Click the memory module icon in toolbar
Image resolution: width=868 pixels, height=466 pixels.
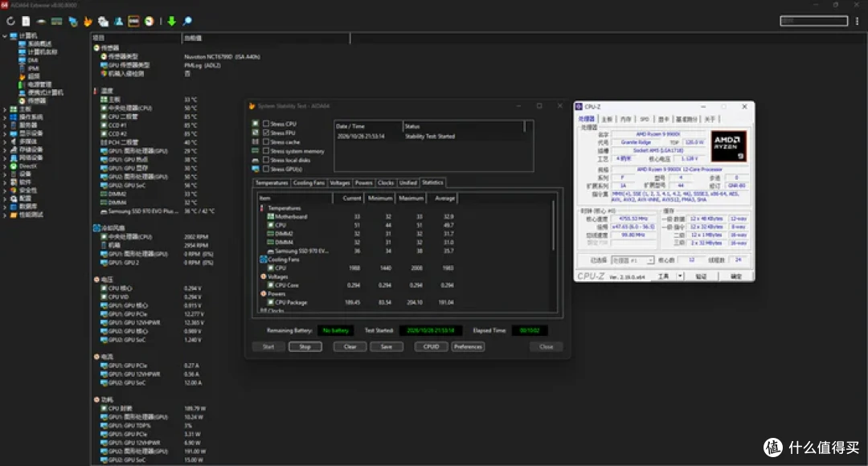click(56, 22)
